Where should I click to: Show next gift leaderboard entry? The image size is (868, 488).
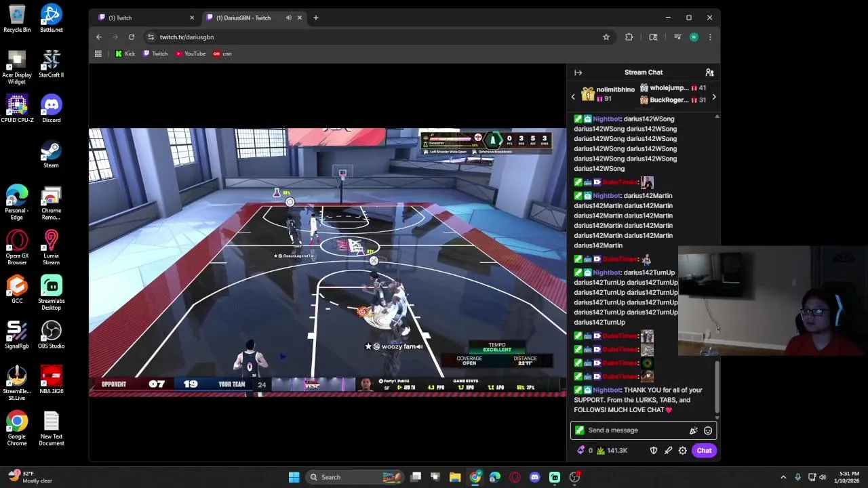[x=713, y=98]
